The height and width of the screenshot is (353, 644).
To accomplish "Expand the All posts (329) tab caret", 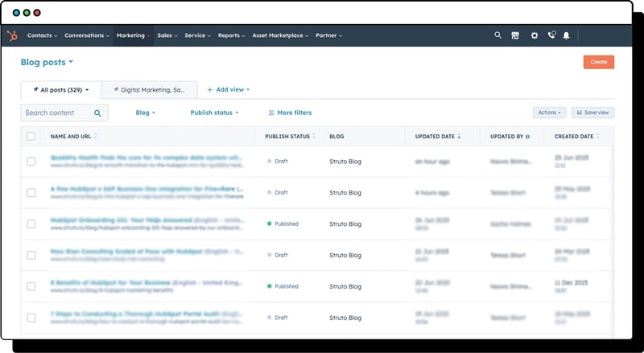I will 87,90.
